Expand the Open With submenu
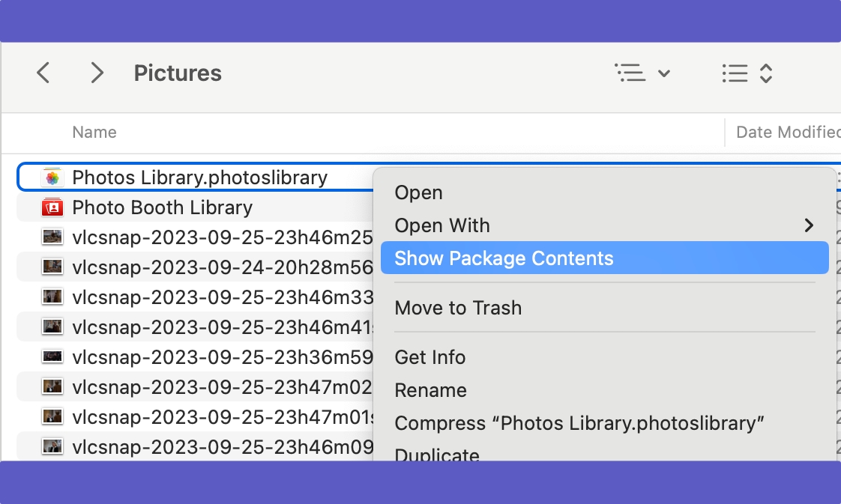The height and width of the screenshot is (504, 841). (x=604, y=225)
